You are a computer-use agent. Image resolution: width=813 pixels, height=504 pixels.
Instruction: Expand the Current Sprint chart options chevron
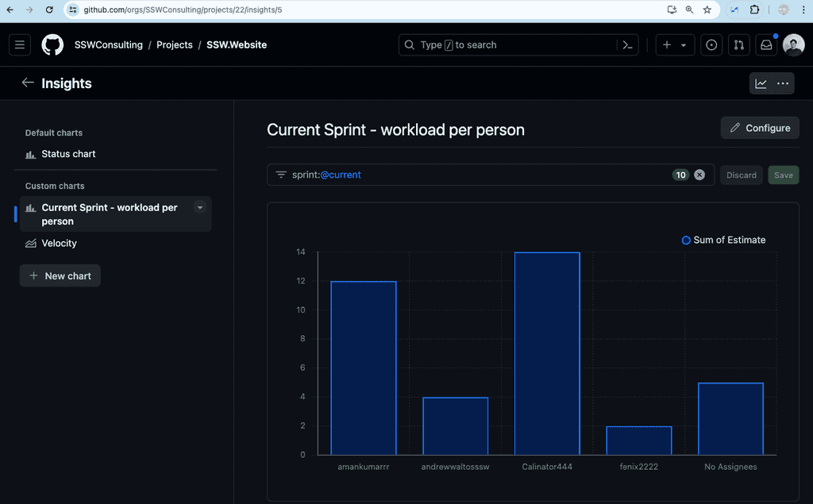tap(199, 207)
